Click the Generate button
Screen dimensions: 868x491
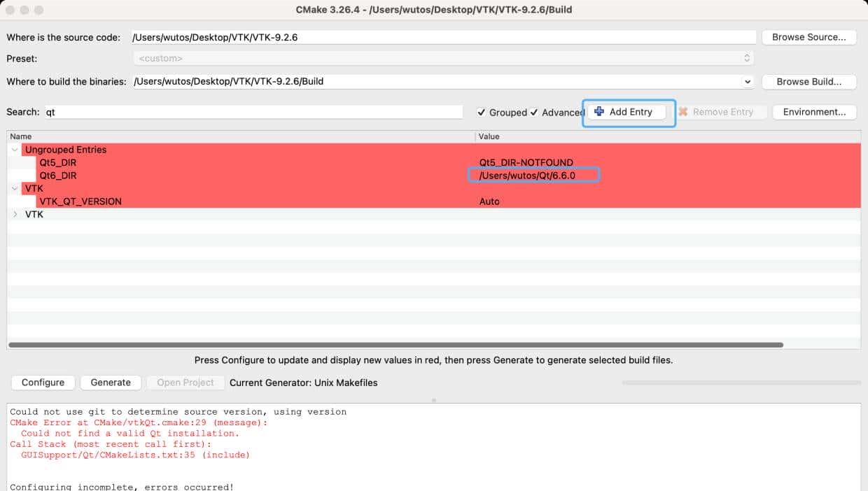click(x=111, y=383)
